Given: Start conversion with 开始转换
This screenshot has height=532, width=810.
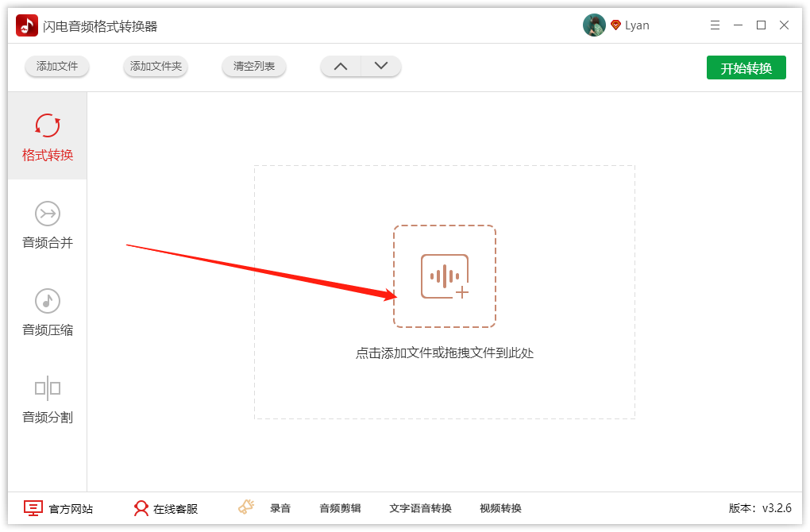Looking at the screenshot, I should click(x=746, y=67).
